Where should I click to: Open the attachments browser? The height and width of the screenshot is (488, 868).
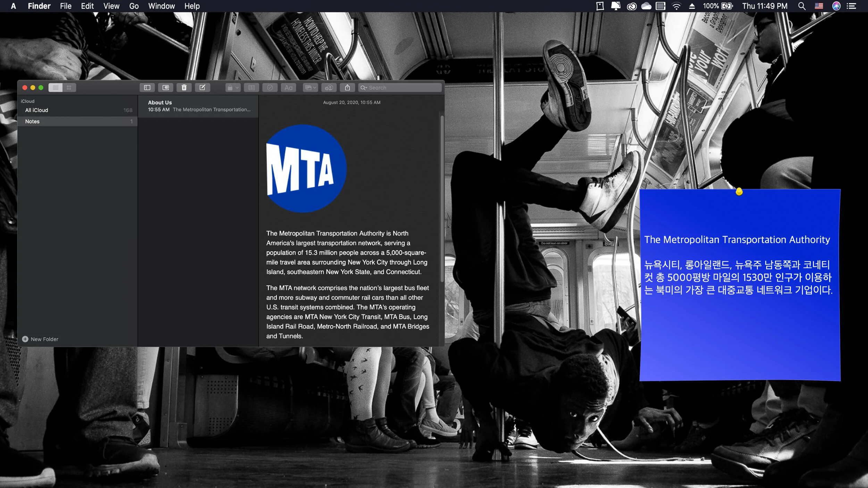[x=166, y=87]
